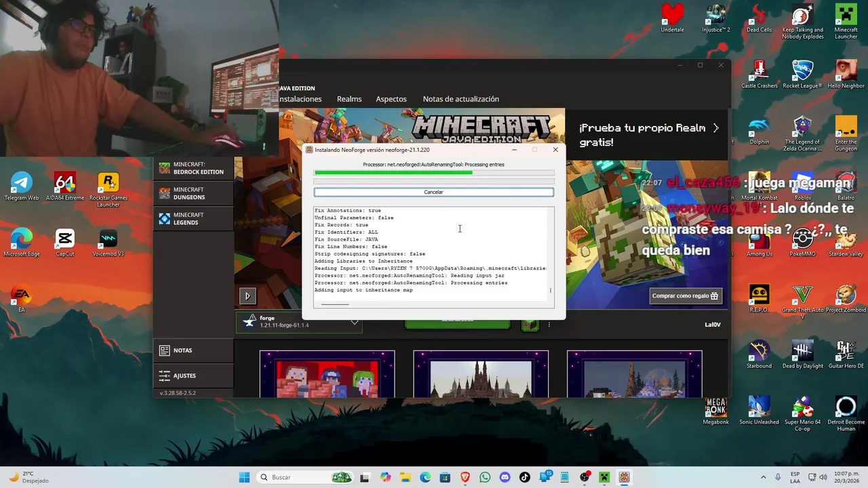Cancel the NeoForge installation
Image resolution: width=868 pixels, height=488 pixels.
pyautogui.click(x=433, y=192)
